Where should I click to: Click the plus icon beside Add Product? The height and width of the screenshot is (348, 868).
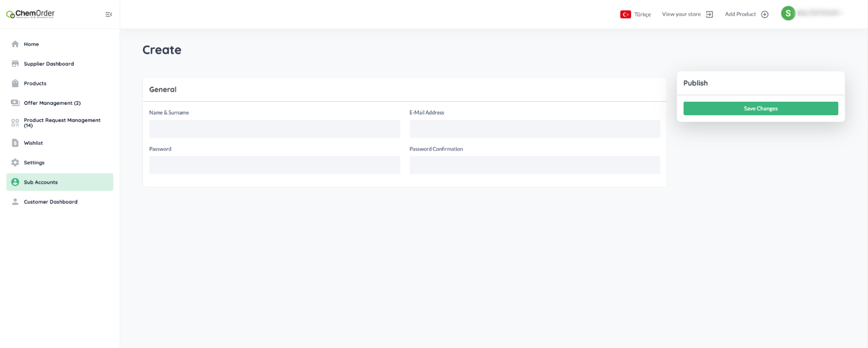764,14
